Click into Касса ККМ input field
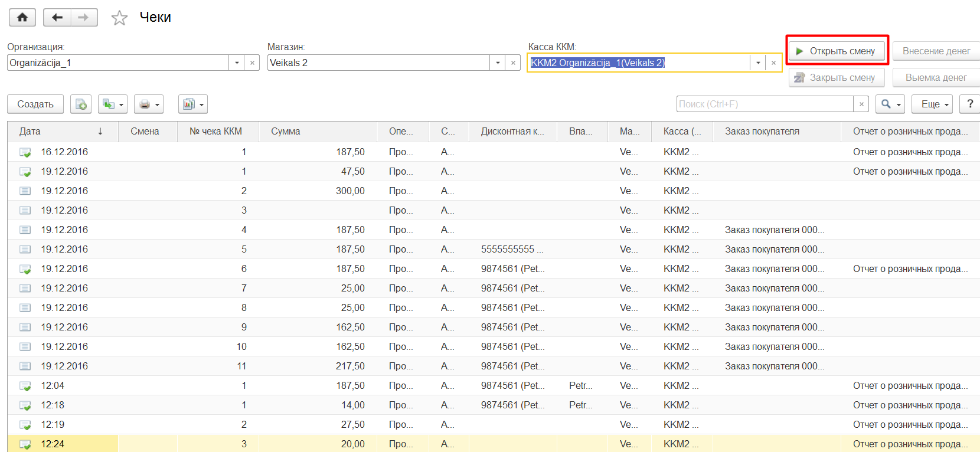Screen dimensions: 980x452 pos(639,63)
